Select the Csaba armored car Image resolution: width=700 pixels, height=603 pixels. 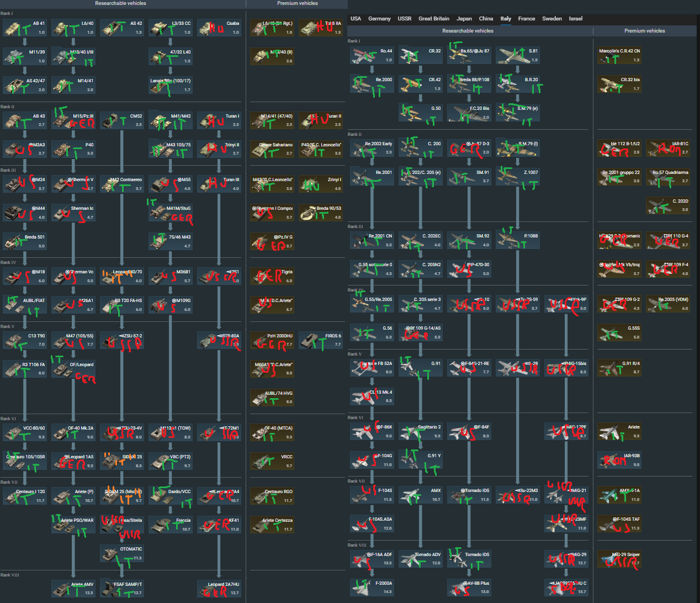219,28
